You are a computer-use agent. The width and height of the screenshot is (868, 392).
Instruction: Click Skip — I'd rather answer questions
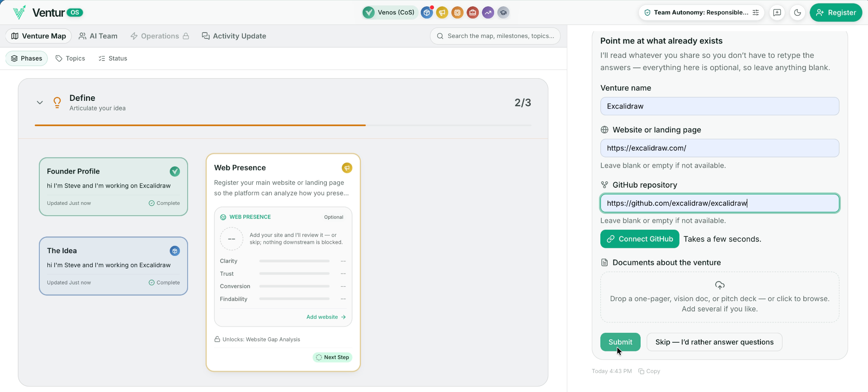pos(714,342)
